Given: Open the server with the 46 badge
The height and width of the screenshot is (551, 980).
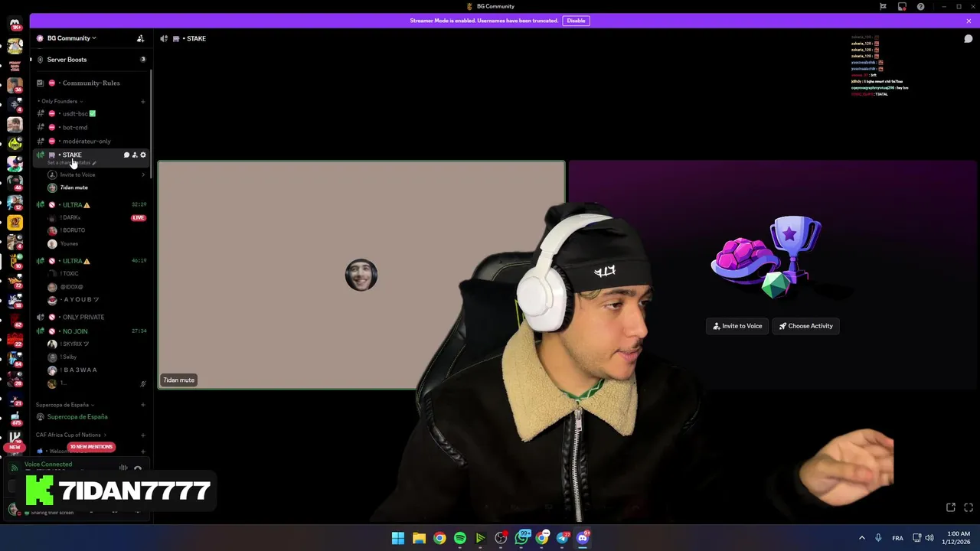Looking at the screenshot, I should 15,182.
